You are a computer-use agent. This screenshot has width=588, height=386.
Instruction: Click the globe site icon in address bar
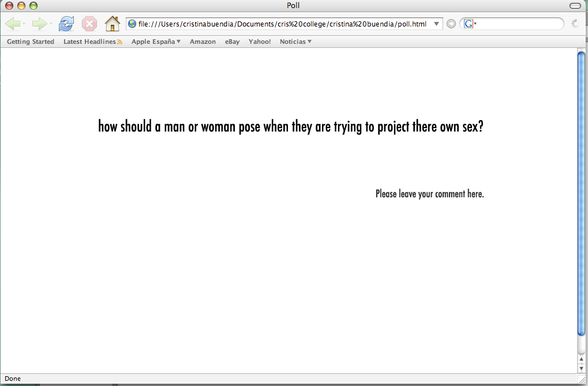tap(132, 24)
